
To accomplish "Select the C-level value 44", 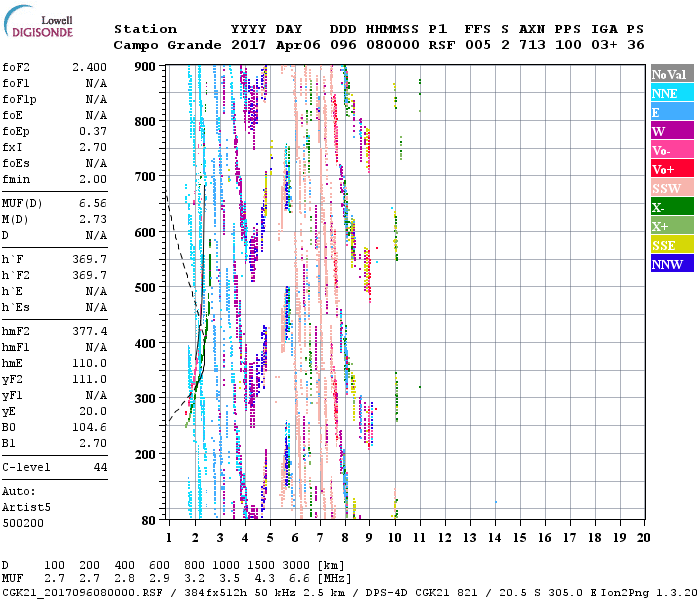I will (x=100, y=467).
